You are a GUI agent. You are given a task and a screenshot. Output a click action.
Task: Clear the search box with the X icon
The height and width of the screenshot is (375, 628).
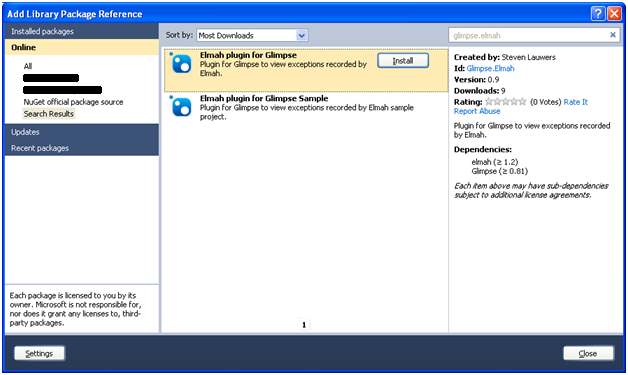click(x=612, y=35)
